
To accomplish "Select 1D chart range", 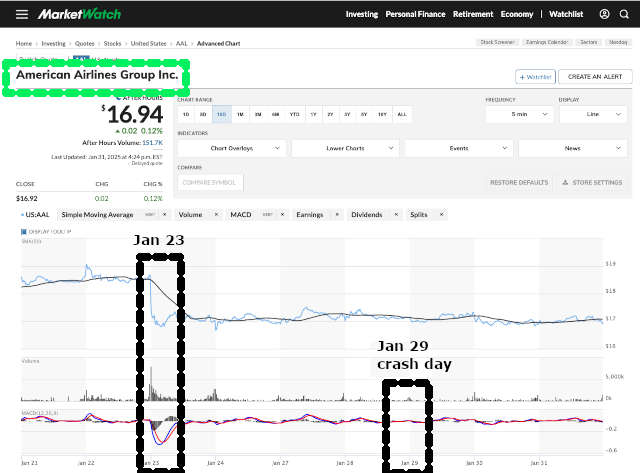I will 186,114.
